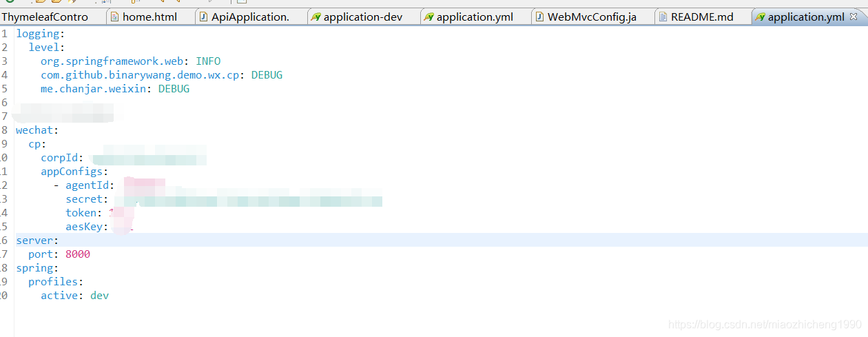Viewport: 868px width, 337px height.
Task: Click the 'spring:' key
Action: coord(38,268)
